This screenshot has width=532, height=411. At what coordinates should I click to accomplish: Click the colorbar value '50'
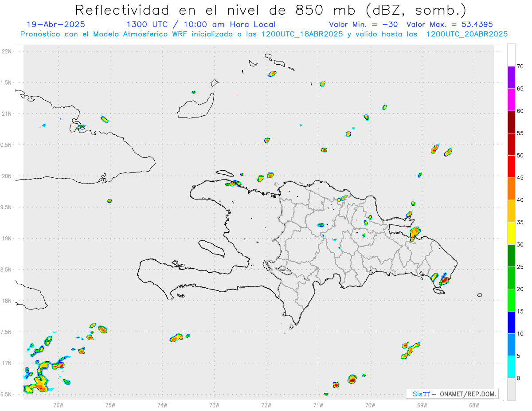[x=520, y=156]
